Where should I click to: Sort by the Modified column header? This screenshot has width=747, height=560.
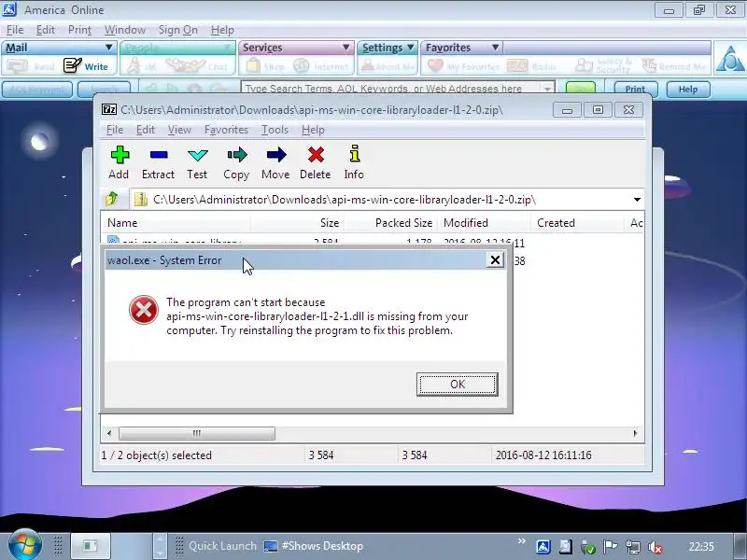pos(484,223)
